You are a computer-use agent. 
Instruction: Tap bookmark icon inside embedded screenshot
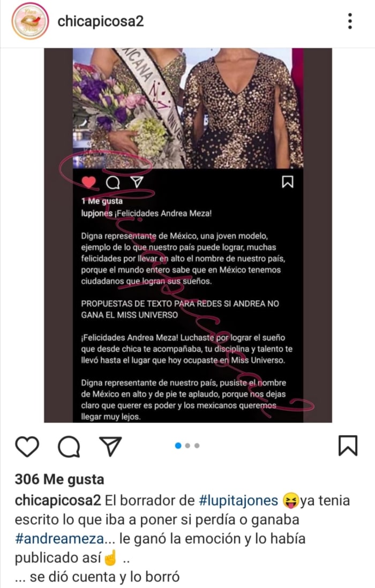288,182
